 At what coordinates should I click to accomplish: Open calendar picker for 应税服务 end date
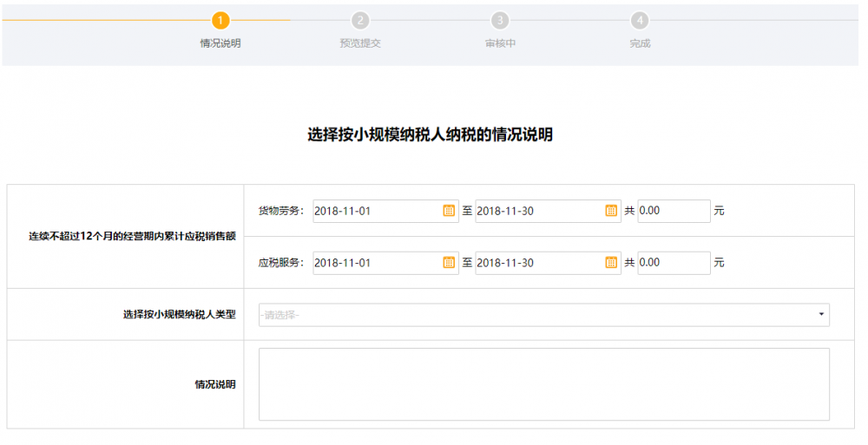(x=611, y=263)
